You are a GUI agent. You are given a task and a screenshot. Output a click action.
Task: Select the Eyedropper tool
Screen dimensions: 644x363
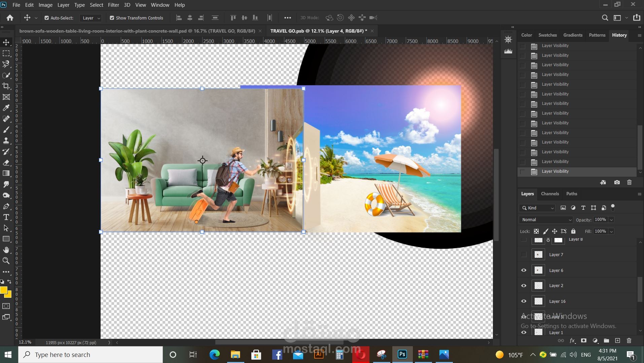[6, 108]
